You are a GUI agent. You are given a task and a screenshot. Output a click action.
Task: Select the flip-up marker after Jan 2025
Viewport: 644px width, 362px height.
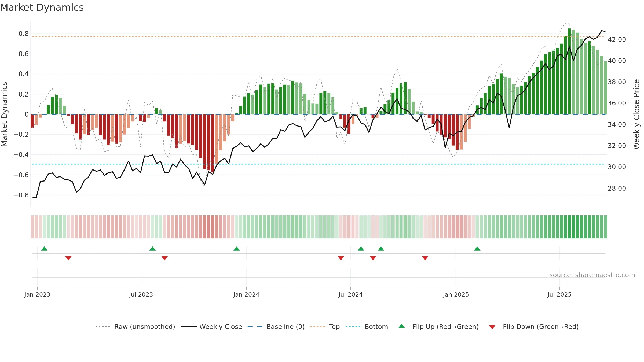pos(477,249)
